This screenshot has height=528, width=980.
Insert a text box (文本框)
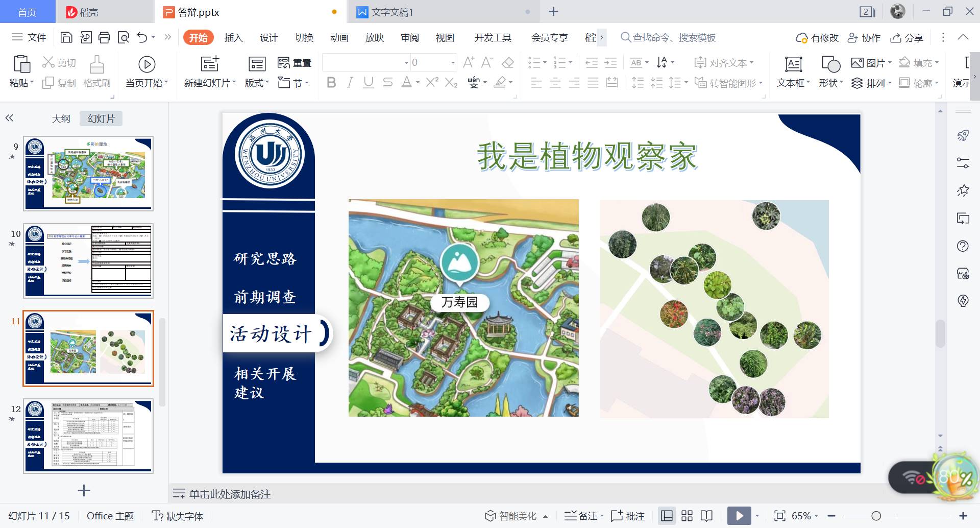[x=793, y=71]
